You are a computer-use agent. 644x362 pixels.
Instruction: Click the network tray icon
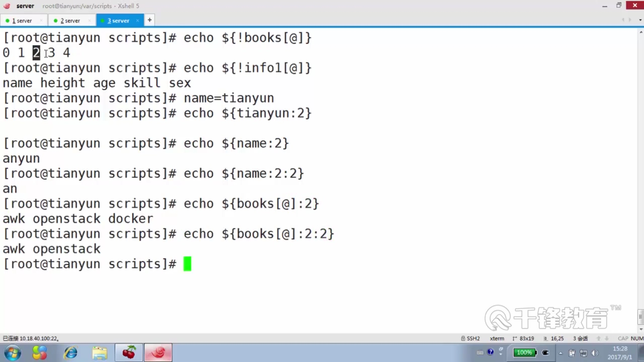tap(583, 353)
